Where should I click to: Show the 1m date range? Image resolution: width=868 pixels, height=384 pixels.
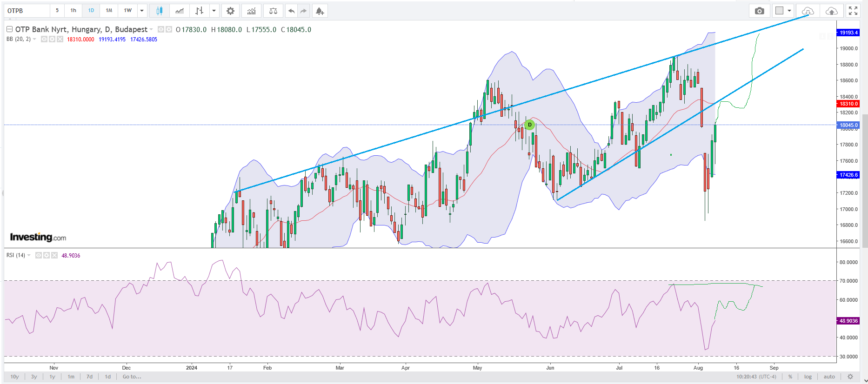(71, 377)
